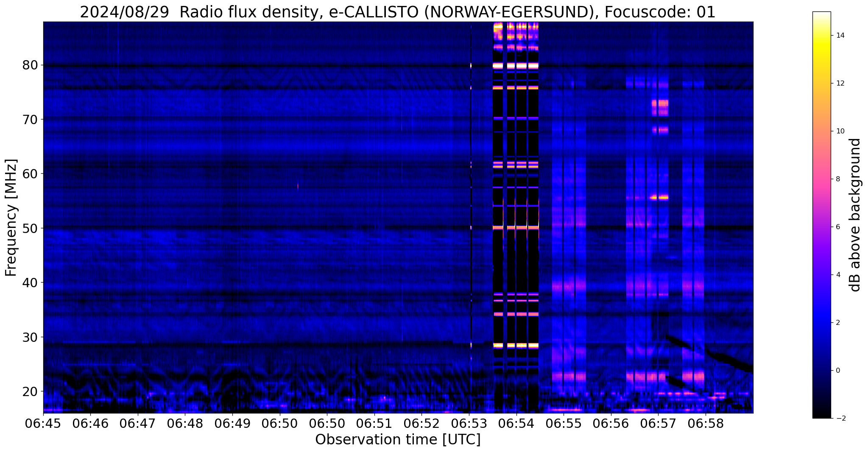Image resolution: width=868 pixels, height=452 pixels.
Task: Select the 06:58 time tick label
Action: (706, 423)
